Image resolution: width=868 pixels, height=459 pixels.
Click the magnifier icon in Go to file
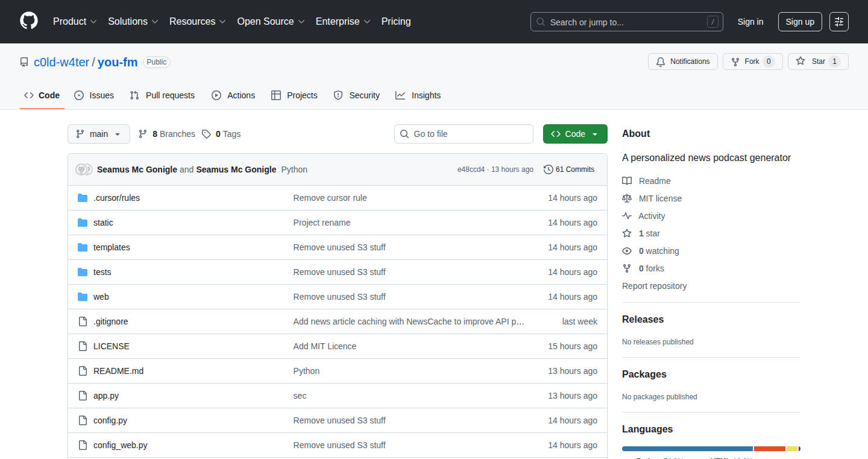coord(404,134)
